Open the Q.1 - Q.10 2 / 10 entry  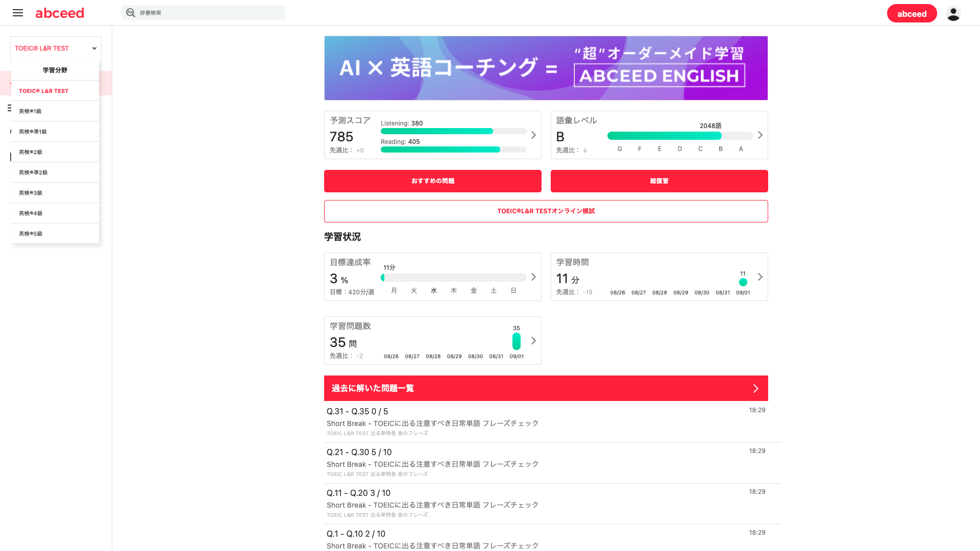click(x=546, y=538)
